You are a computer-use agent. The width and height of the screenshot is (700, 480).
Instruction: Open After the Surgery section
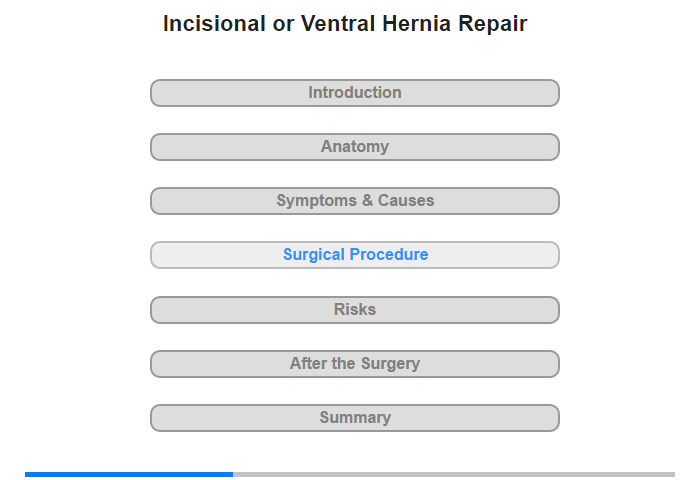354,364
